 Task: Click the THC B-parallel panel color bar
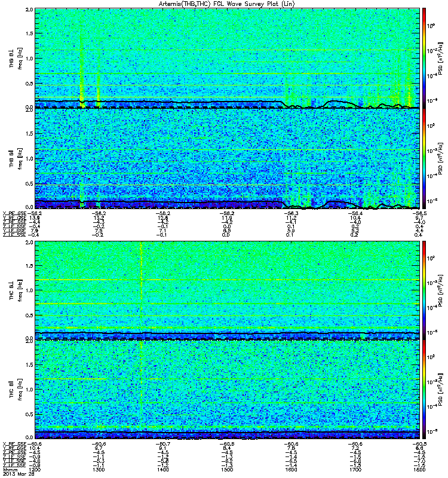[x=424, y=390]
